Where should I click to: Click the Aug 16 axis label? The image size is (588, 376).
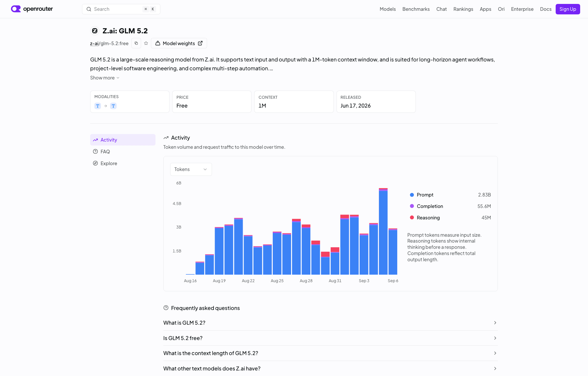pyautogui.click(x=190, y=281)
